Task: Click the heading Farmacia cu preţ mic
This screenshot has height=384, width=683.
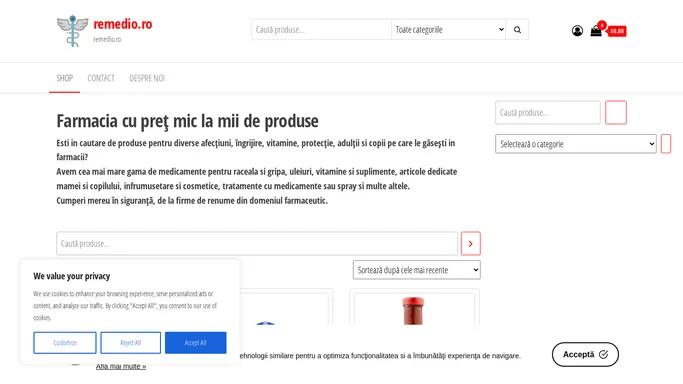Action: tap(187, 121)
